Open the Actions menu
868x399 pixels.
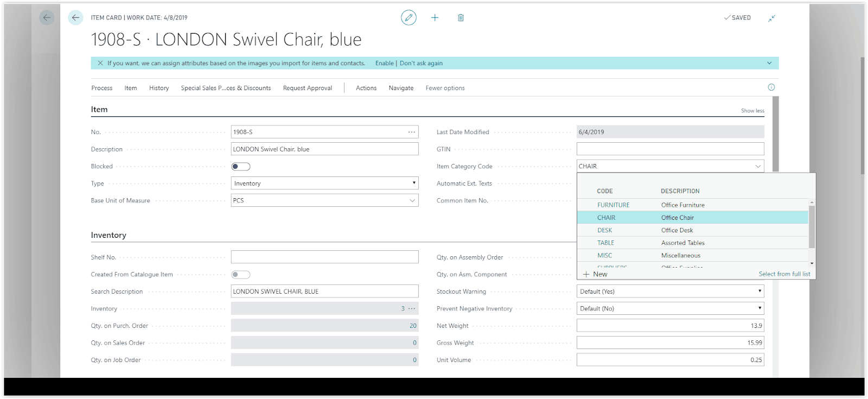click(366, 88)
